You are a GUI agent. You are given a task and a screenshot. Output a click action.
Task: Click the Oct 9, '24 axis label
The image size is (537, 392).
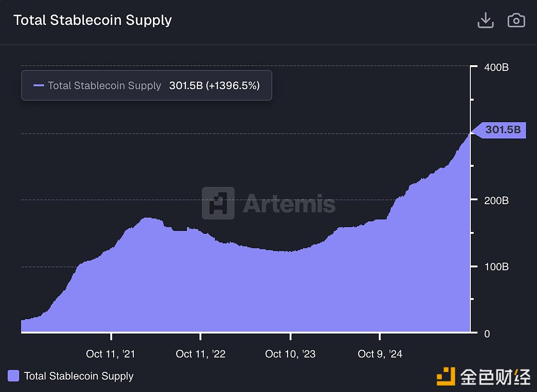tap(380, 354)
